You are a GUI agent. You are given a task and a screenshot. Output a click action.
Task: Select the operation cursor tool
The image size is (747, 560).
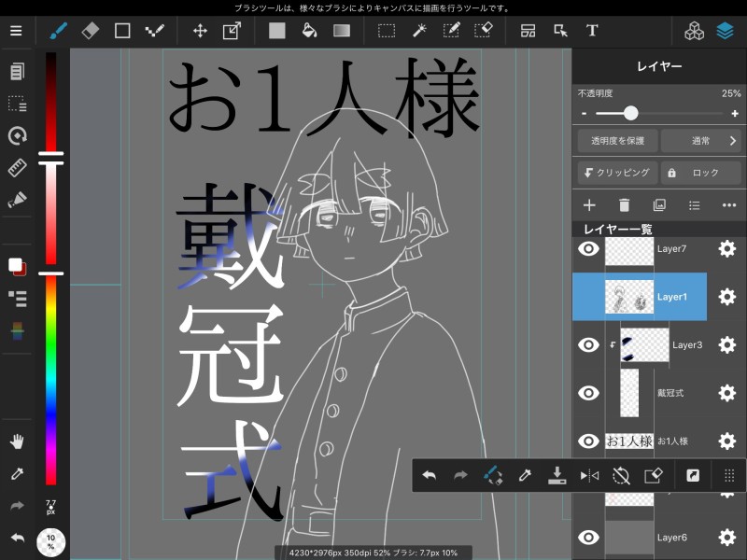(561, 31)
